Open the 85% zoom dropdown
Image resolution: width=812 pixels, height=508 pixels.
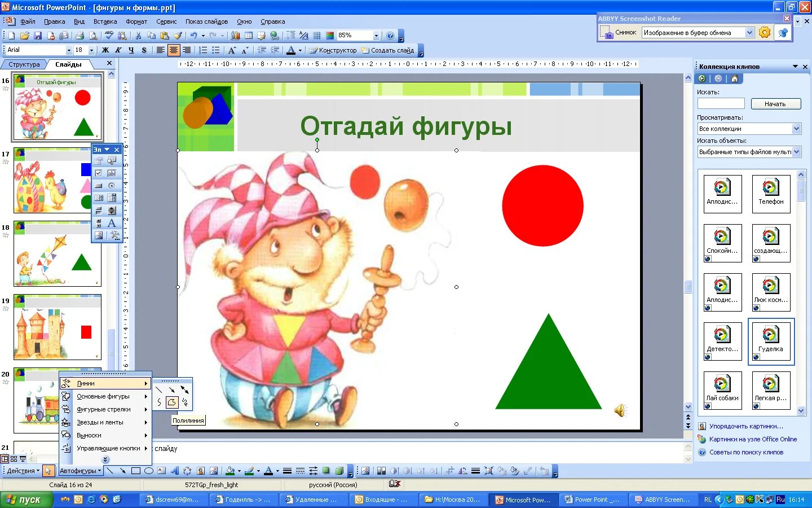376,36
